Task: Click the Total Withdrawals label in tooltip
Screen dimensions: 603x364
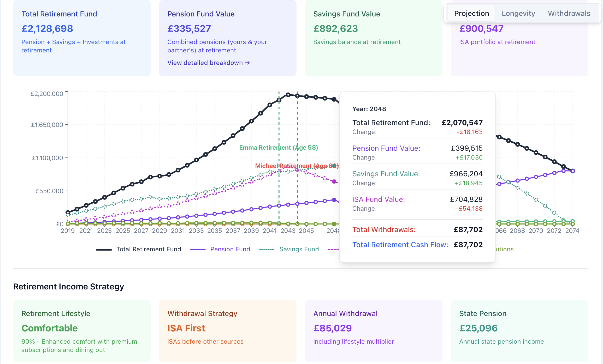Action: pyautogui.click(x=384, y=229)
